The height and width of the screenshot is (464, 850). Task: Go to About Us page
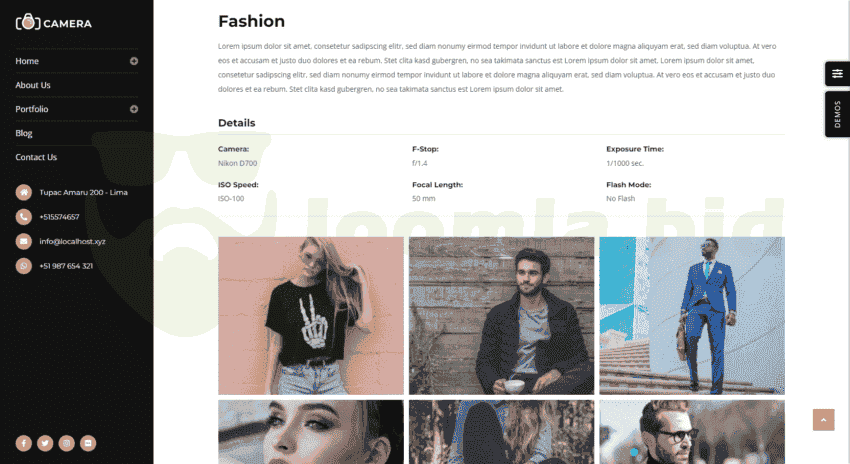point(33,85)
